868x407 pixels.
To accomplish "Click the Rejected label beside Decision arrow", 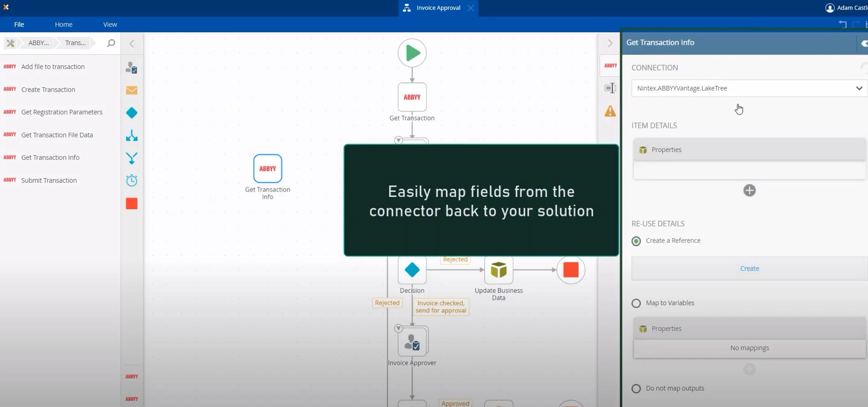I will [x=455, y=259].
